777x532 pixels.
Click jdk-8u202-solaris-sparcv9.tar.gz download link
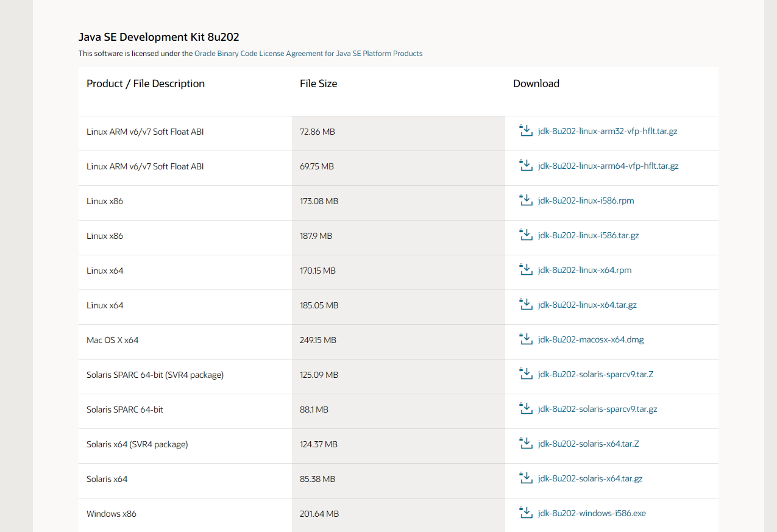point(597,409)
